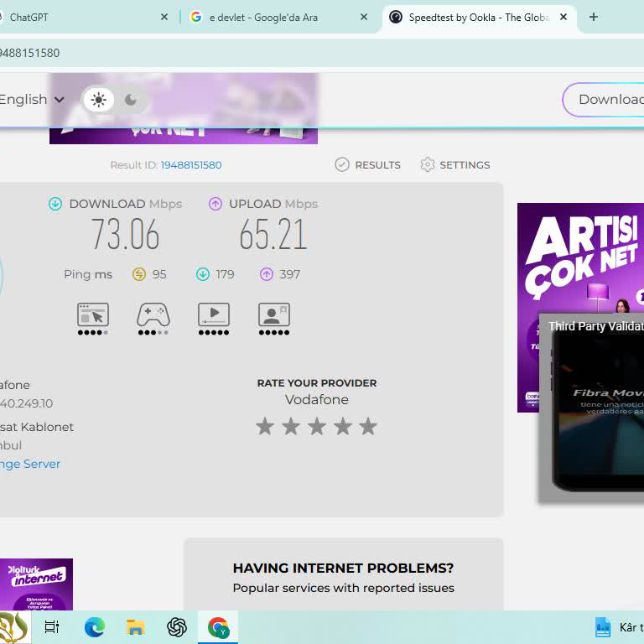The width and height of the screenshot is (644, 644).
Task: Select the Speedtest by Ookla tab
Action: tap(479, 18)
